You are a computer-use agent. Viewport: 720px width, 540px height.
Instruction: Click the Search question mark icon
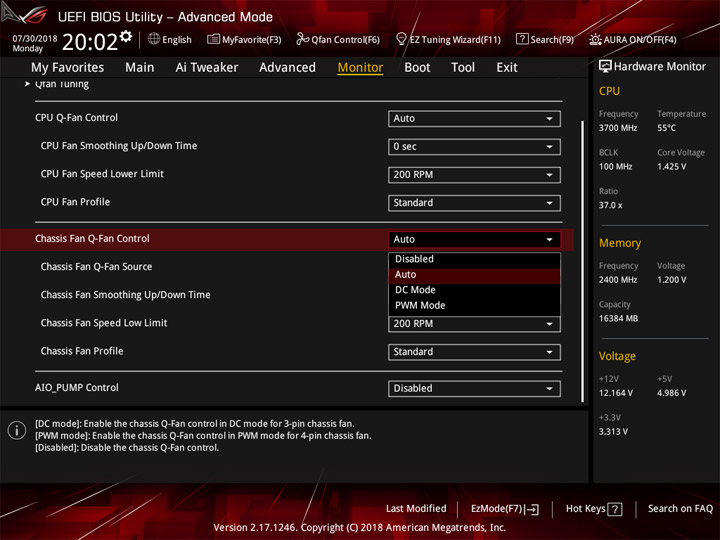[522, 39]
